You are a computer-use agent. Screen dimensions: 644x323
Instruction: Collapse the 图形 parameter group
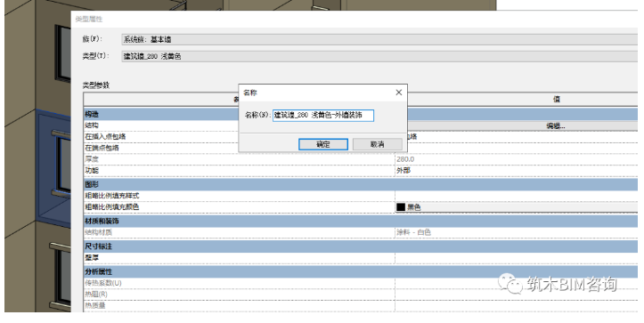coord(361,184)
